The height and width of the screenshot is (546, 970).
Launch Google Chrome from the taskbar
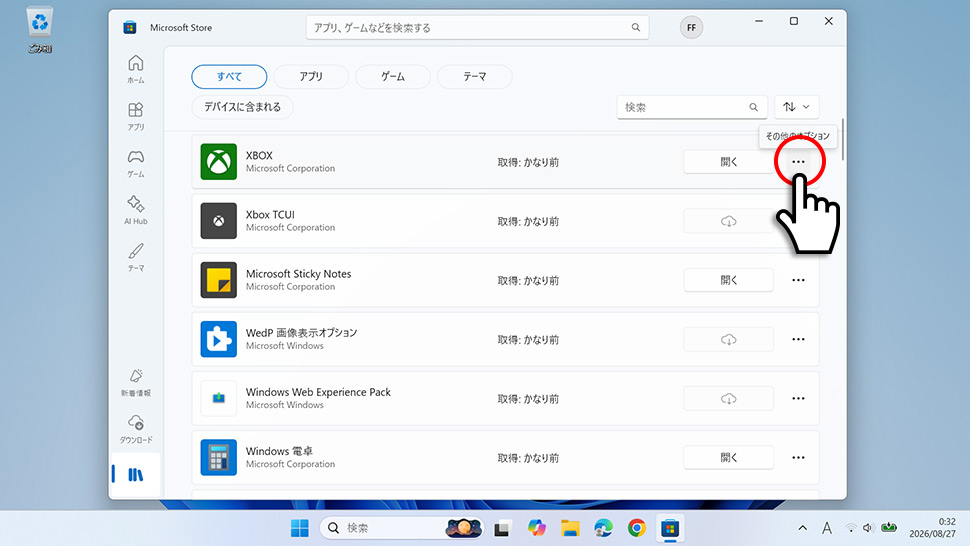click(637, 528)
